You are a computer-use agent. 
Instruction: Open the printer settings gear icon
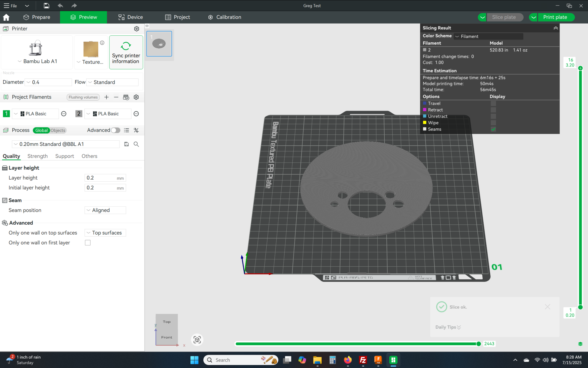(x=137, y=29)
